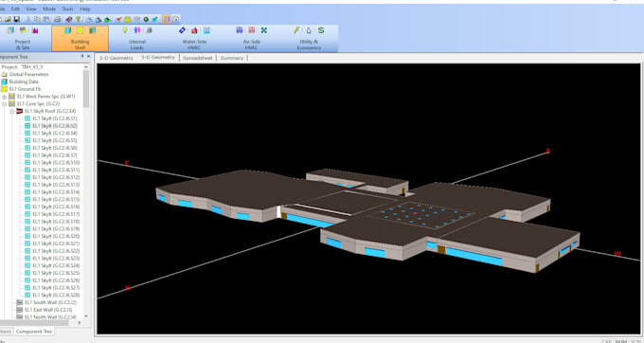The image size is (644, 343).
Task: Open the Edit menu
Action: pyautogui.click(x=15, y=9)
